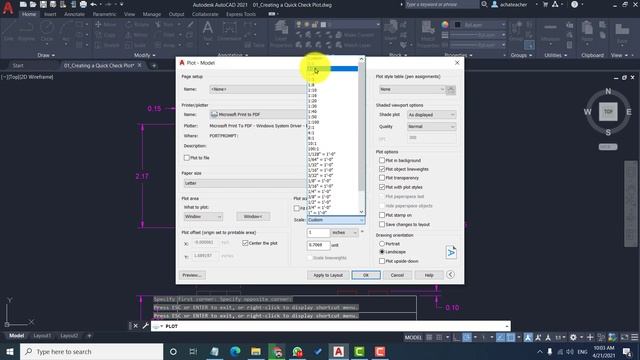Viewport: 640px width, 360px height.
Task: Collapse extra plot options arrow
Action: tap(450, 275)
